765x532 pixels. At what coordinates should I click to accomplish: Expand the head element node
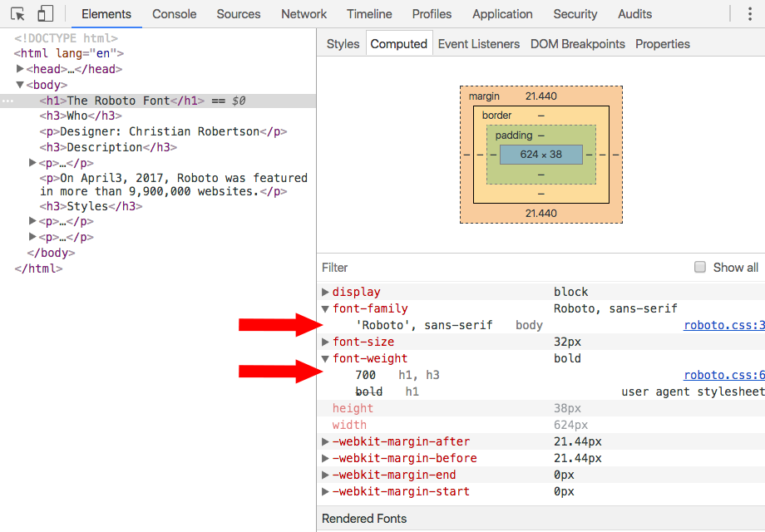click(x=20, y=69)
